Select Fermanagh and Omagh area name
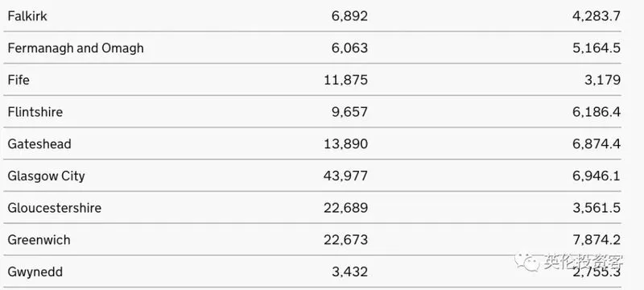Viewport: 644px width, 290px height. [76, 48]
